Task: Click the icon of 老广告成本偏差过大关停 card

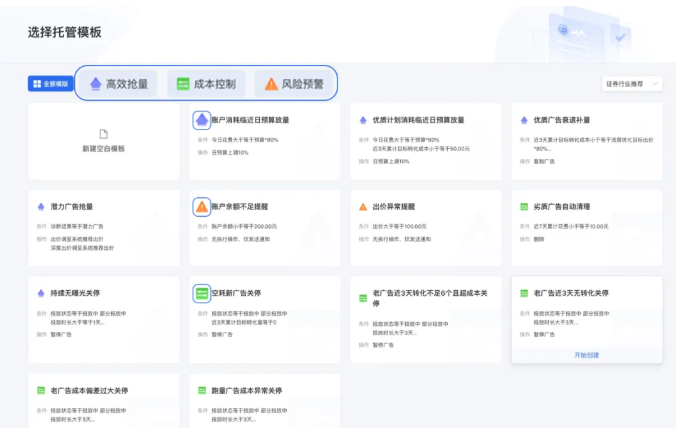Action: pyautogui.click(x=41, y=390)
